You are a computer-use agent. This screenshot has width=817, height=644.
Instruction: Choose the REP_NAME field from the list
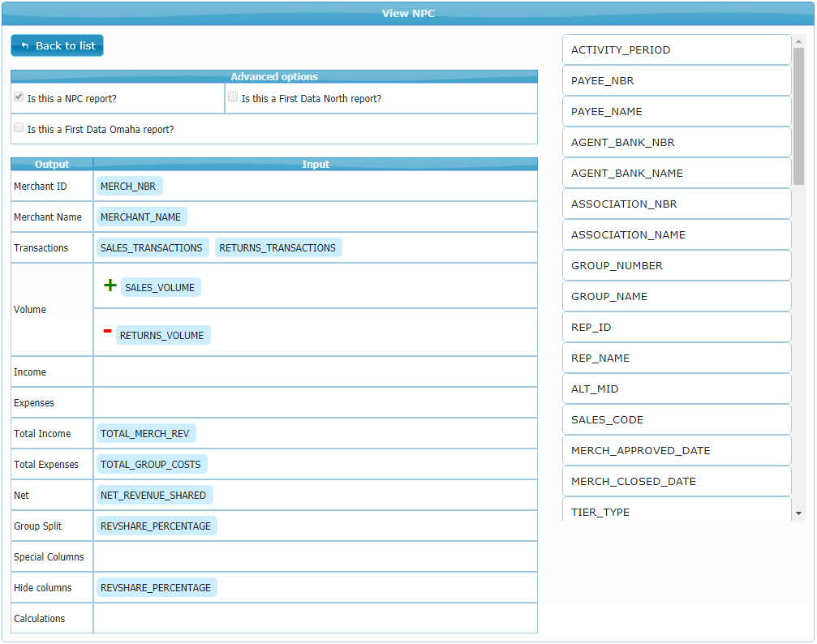pos(676,358)
